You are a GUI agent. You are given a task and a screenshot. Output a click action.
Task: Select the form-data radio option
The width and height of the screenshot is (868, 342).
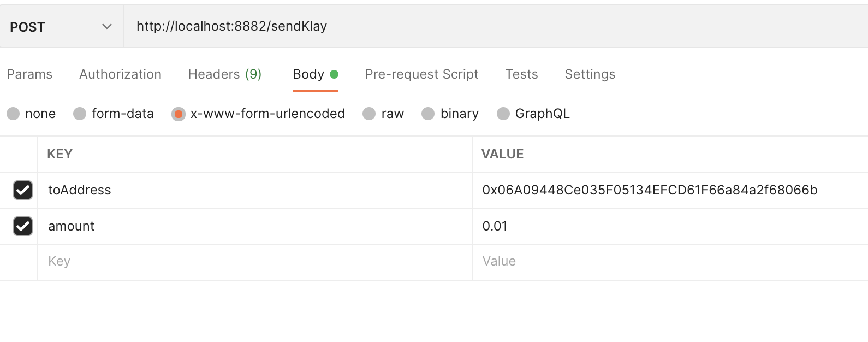click(x=80, y=114)
